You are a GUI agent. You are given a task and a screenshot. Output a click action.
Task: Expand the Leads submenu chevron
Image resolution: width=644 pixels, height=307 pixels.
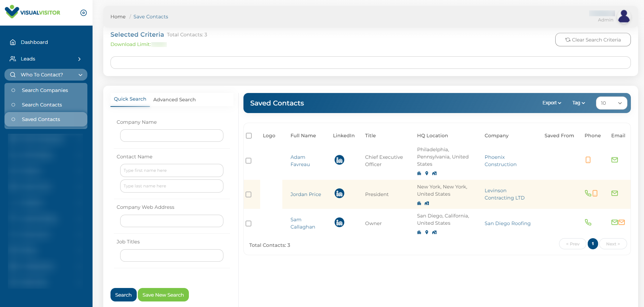pos(79,59)
